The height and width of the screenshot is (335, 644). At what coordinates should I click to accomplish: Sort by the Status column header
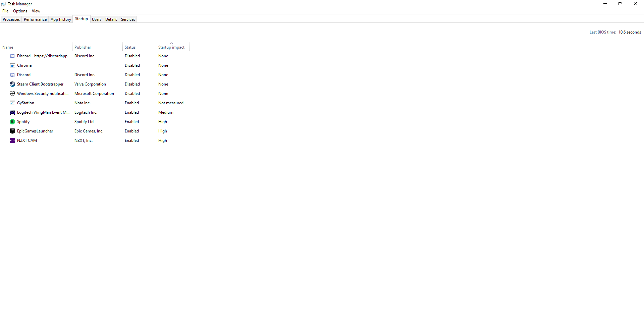139,47
